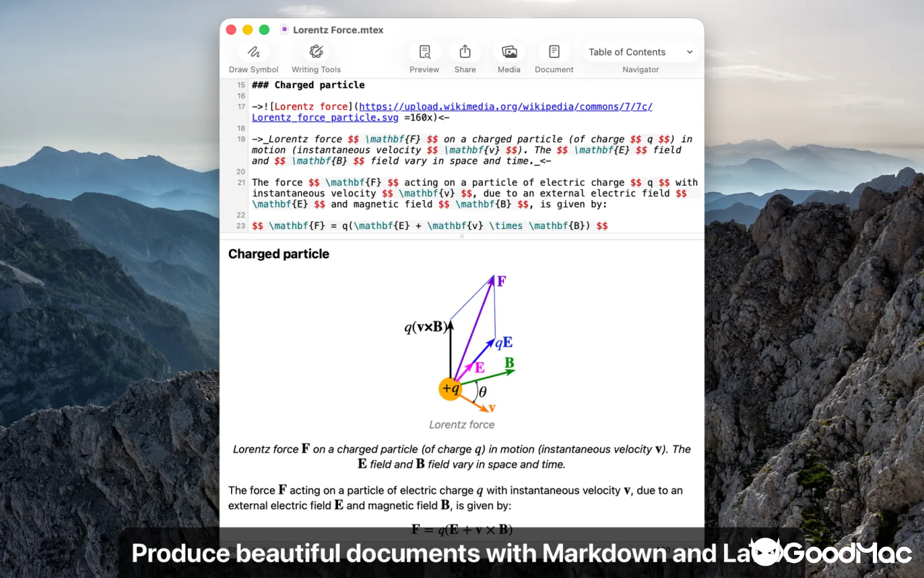The width and height of the screenshot is (924, 578).
Task: Open the Media browser
Action: 508,51
